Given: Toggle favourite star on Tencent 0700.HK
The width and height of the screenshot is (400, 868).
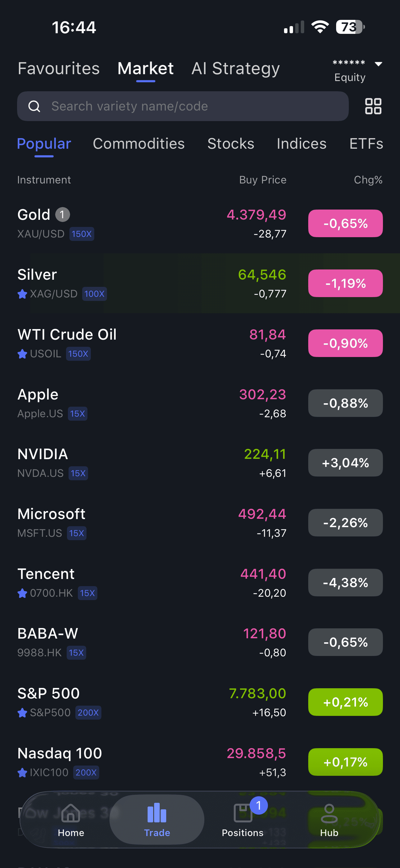Looking at the screenshot, I should click(x=22, y=593).
